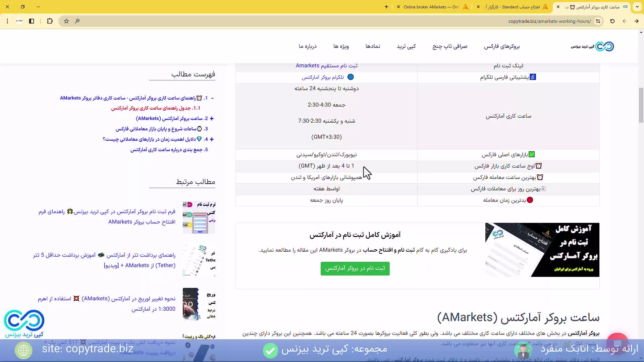Open the نمادها menu item
The height and width of the screenshot is (362, 644).
[373, 46]
